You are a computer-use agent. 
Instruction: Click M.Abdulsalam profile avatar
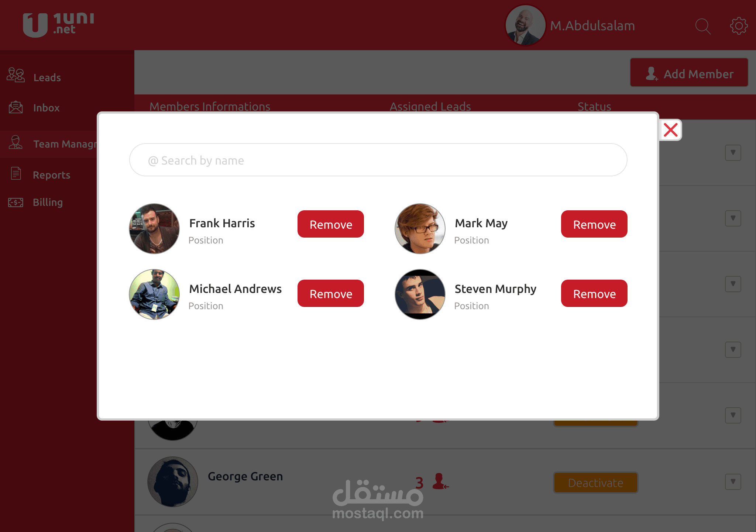coord(525,25)
